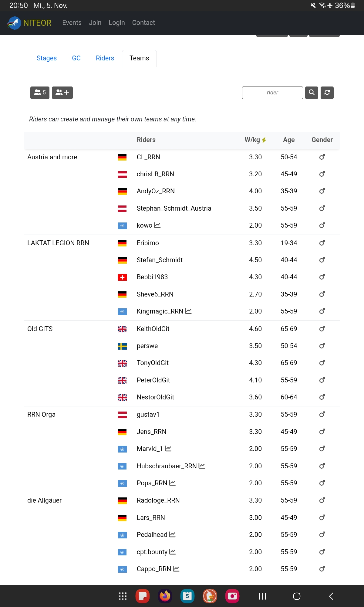Image resolution: width=364 pixels, height=607 pixels.
Task: Click the create team icon button
Action: coord(62,93)
